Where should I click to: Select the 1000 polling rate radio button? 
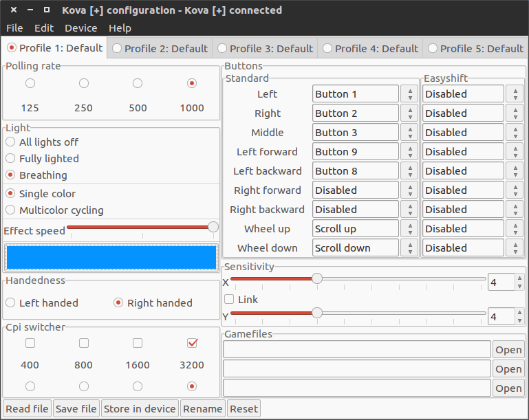coord(192,83)
